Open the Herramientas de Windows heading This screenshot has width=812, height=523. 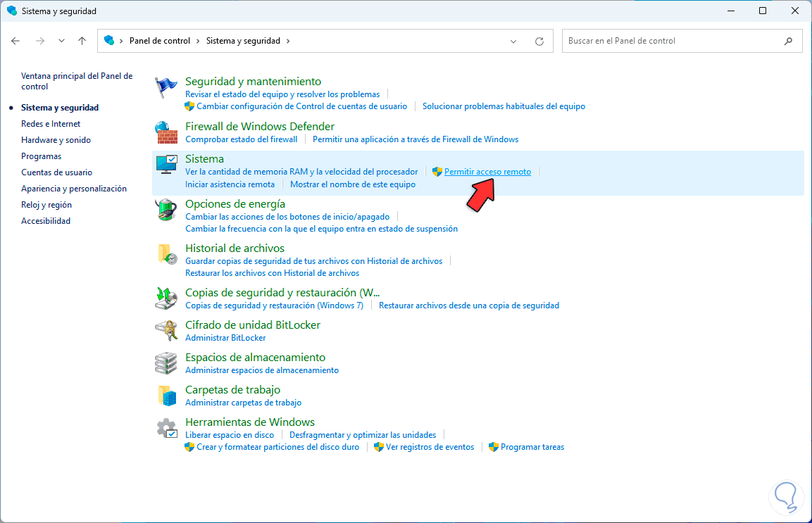point(250,422)
